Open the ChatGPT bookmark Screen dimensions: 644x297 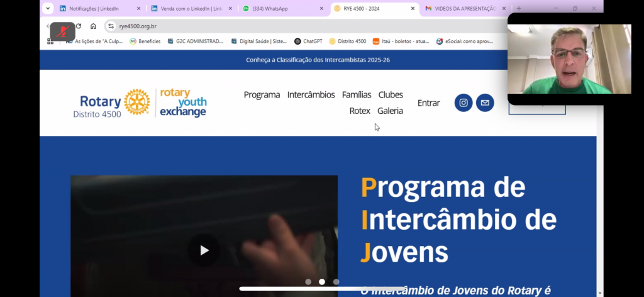[x=308, y=42]
